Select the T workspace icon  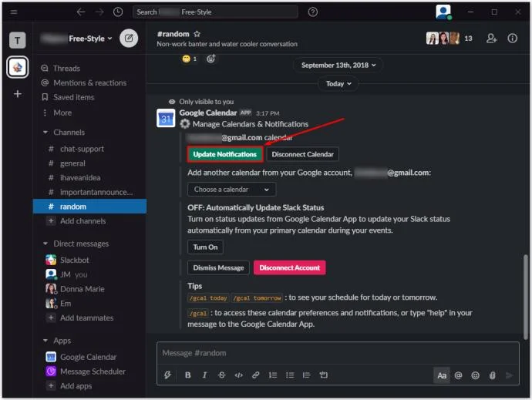coord(17,40)
